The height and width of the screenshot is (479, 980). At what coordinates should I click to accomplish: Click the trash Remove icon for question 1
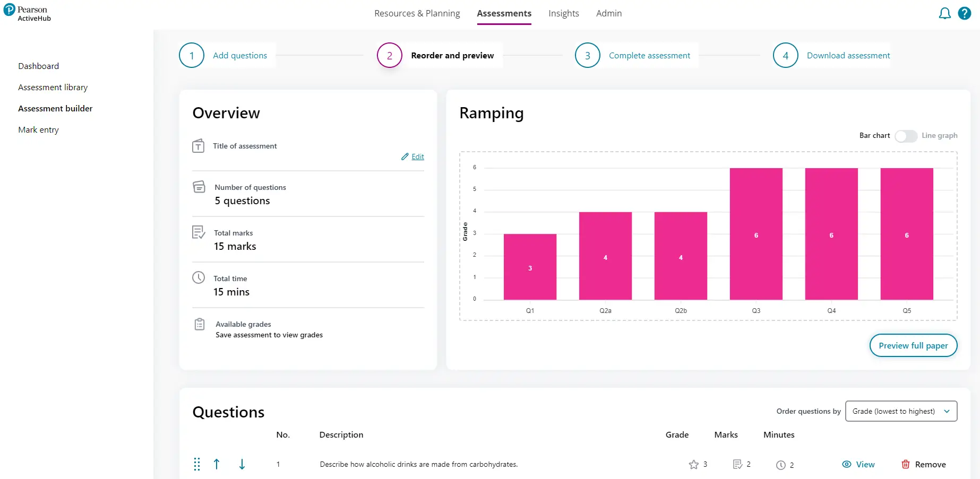tap(906, 464)
